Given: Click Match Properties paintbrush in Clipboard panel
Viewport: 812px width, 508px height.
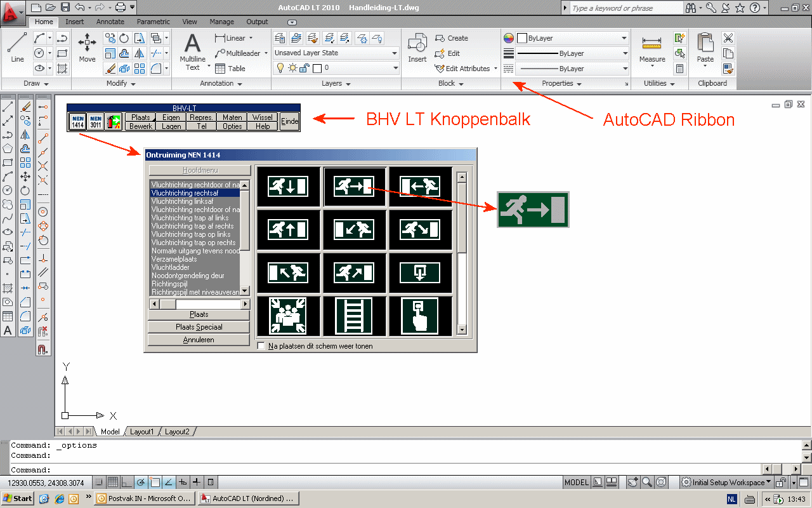Looking at the screenshot, I should (x=728, y=69).
